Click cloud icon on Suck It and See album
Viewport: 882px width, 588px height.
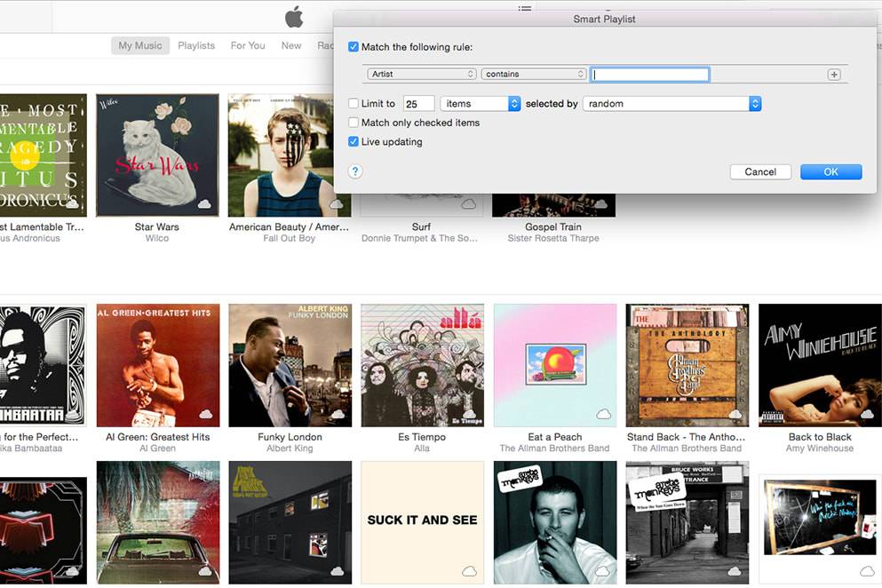coord(469,571)
